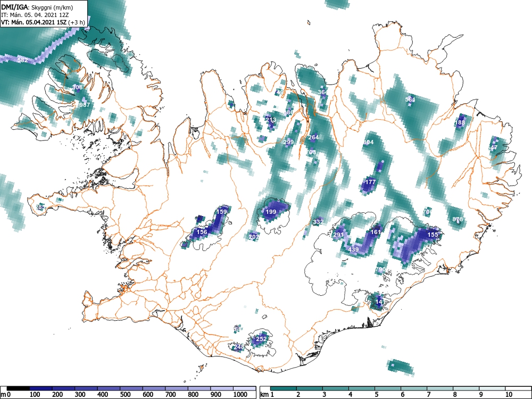The image size is (532, 399).
Task: Click the 202 visibility value on the map
Action: [x=254, y=237]
